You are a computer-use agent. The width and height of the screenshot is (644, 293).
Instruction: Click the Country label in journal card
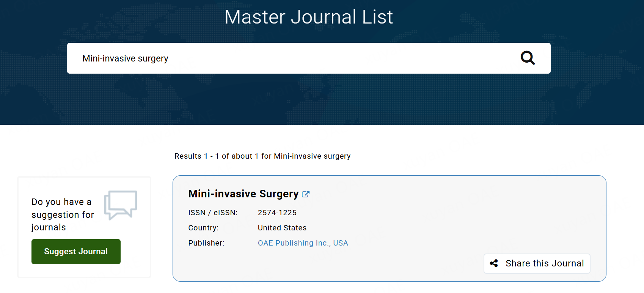click(203, 228)
